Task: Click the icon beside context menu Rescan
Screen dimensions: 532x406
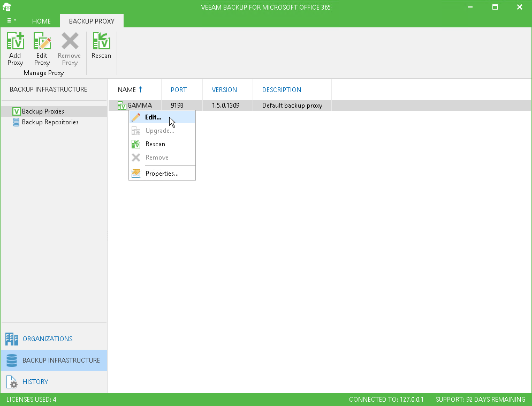Action: [136, 144]
